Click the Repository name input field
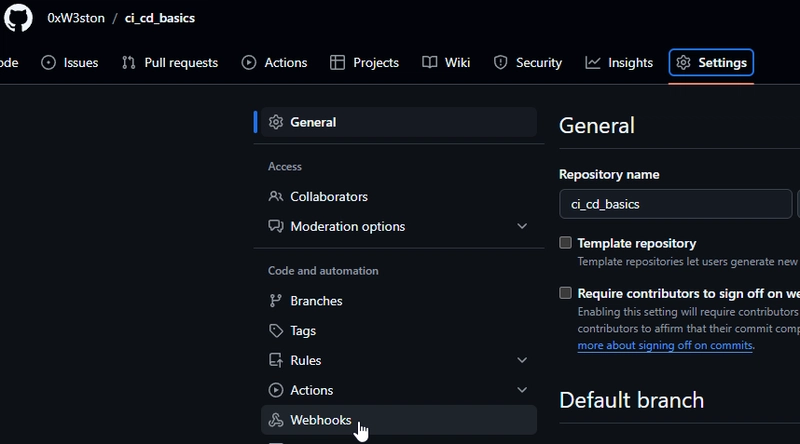 (675, 204)
